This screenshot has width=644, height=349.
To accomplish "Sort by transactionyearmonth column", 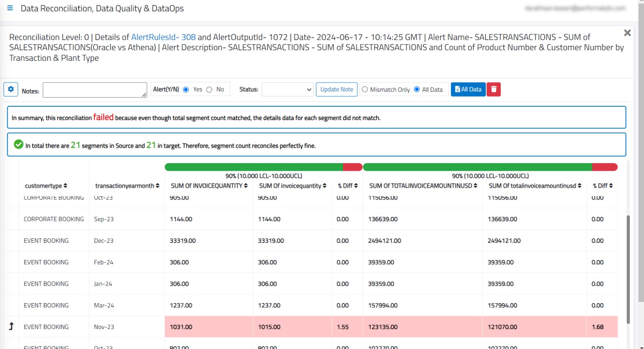I will [x=157, y=186].
